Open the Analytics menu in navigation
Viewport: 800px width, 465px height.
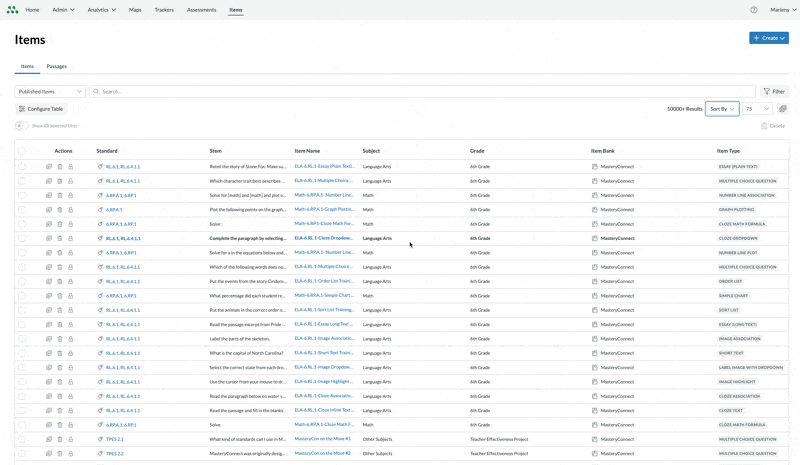click(x=101, y=10)
